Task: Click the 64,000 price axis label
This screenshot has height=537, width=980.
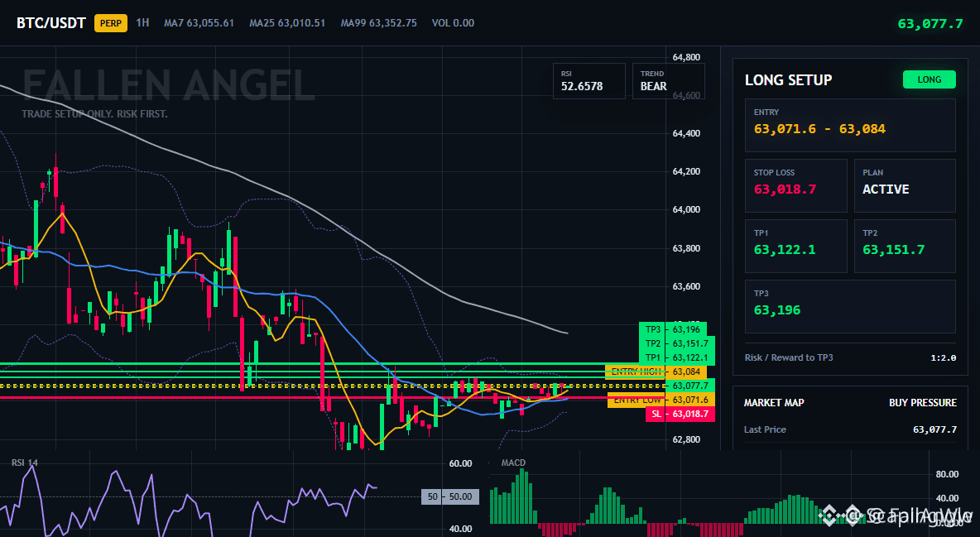Action: coord(686,209)
